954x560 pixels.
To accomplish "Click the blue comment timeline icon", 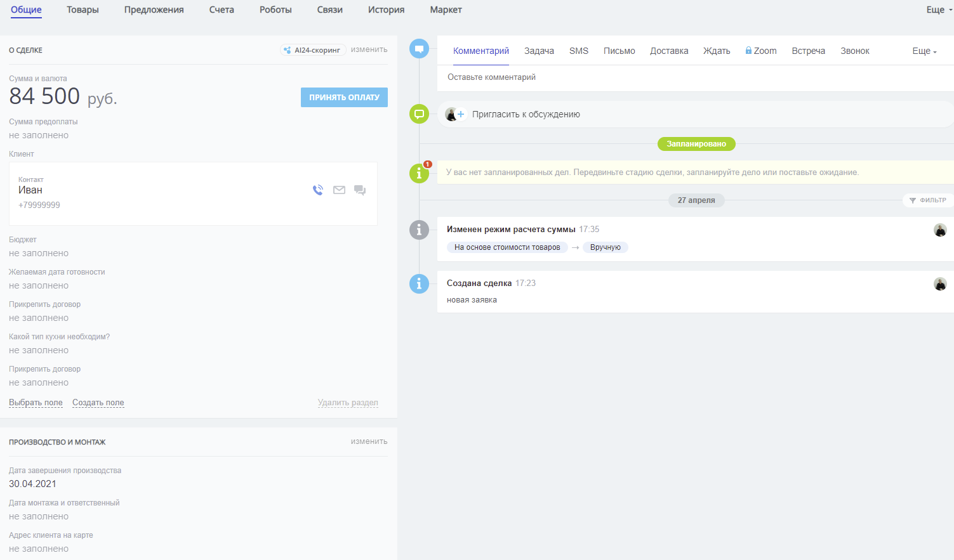I will [x=419, y=49].
